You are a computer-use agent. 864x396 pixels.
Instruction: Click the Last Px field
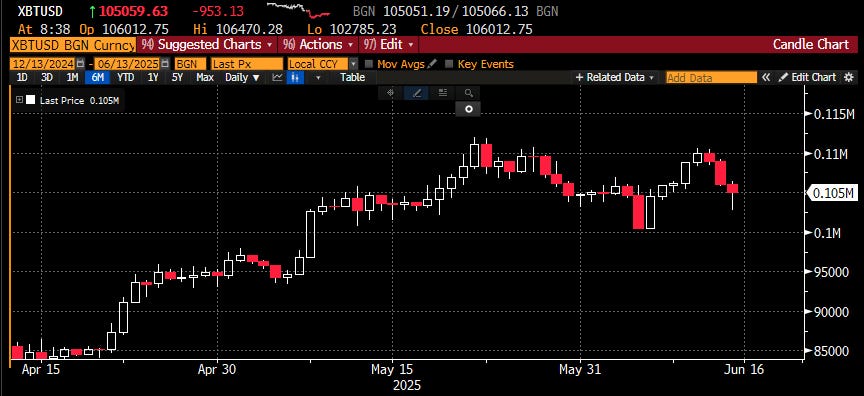[x=246, y=64]
